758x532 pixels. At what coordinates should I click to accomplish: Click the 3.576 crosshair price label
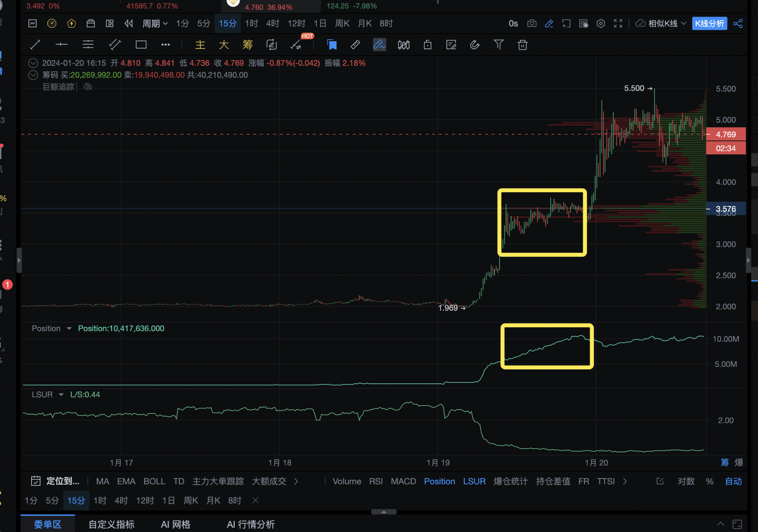726,209
